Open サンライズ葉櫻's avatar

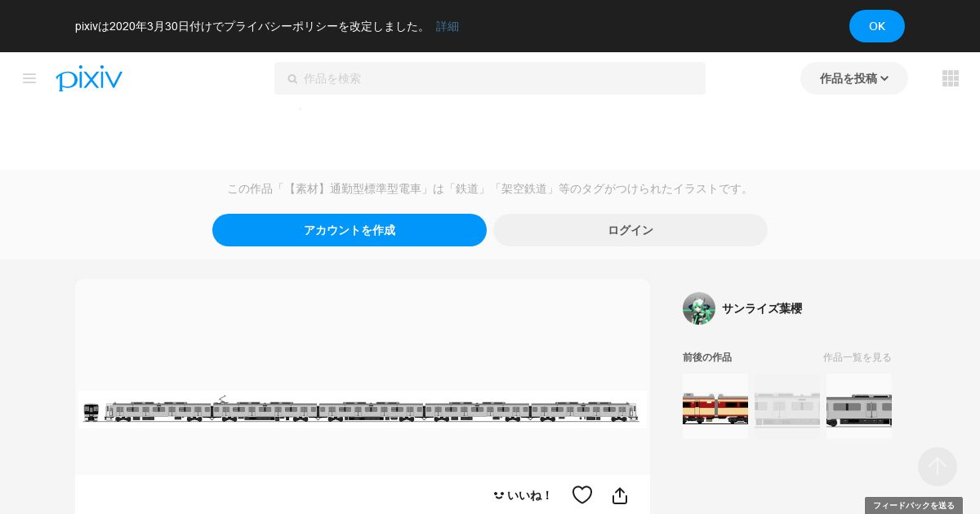699,308
